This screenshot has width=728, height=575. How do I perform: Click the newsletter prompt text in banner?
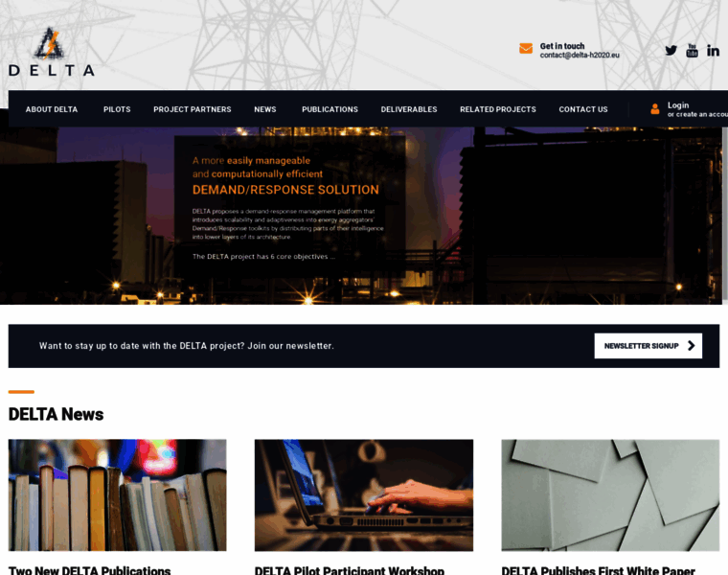coord(186,346)
